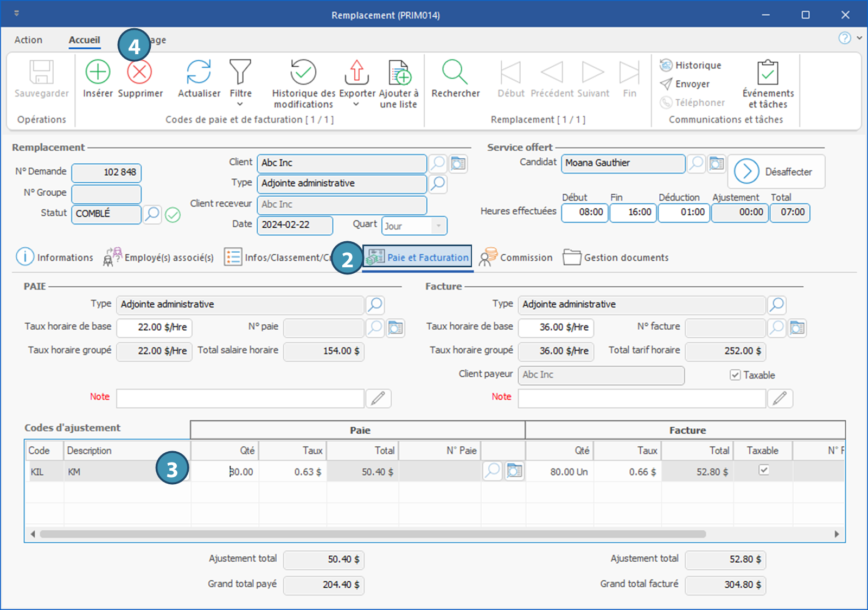The width and height of the screenshot is (868, 610).
Task: Expand the Filtre dropdown arrow
Action: coord(240,104)
